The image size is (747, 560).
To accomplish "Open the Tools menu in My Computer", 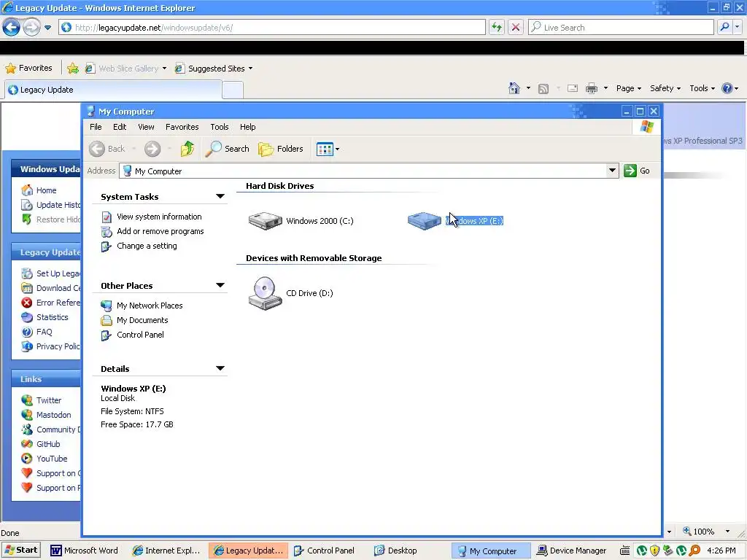I will pos(219,127).
